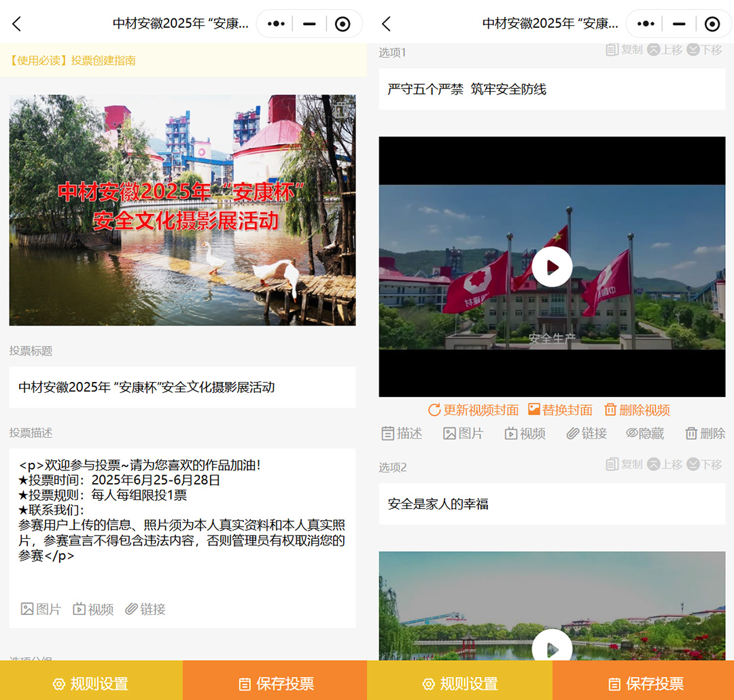Add 链接 to option 1

(587, 433)
